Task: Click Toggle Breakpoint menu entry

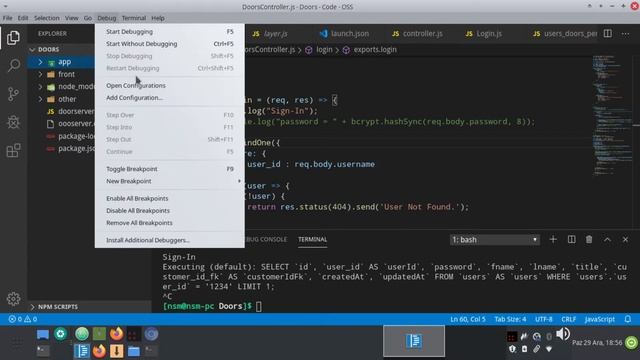Action: [x=170, y=169]
